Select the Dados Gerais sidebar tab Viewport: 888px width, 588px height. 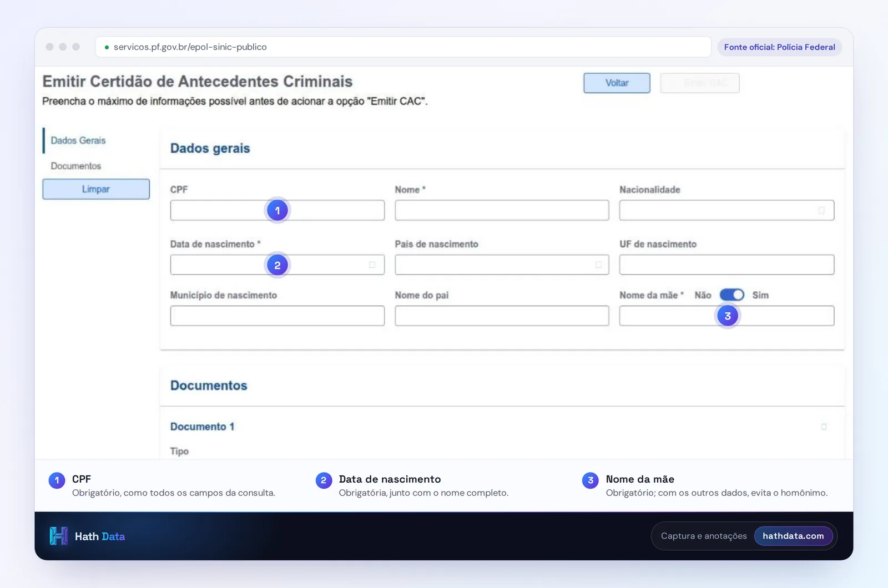(x=78, y=140)
